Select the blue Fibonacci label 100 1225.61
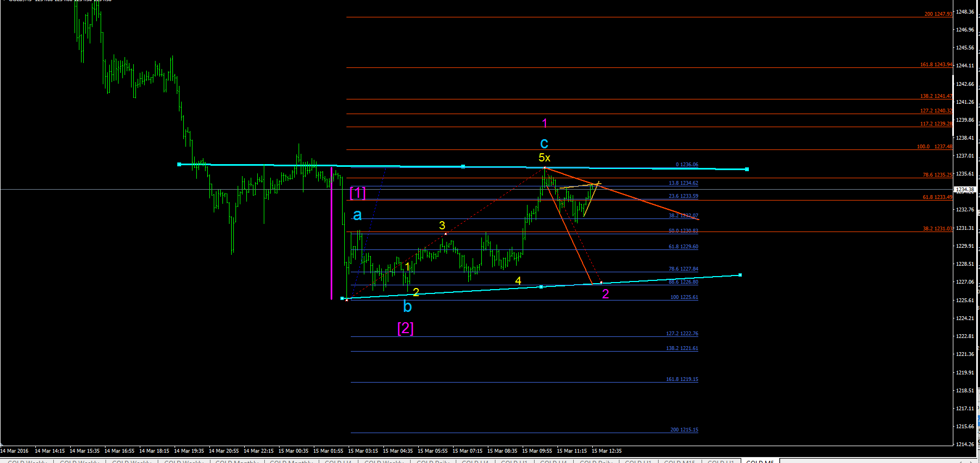This screenshot has width=980, height=463. (684, 297)
